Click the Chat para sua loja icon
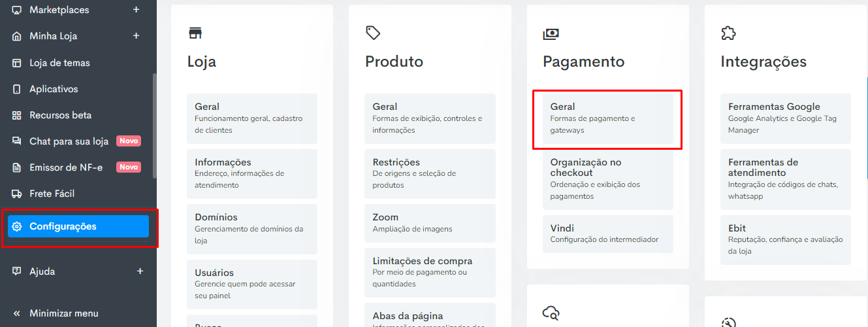This screenshot has height=327, width=868. 17,141
